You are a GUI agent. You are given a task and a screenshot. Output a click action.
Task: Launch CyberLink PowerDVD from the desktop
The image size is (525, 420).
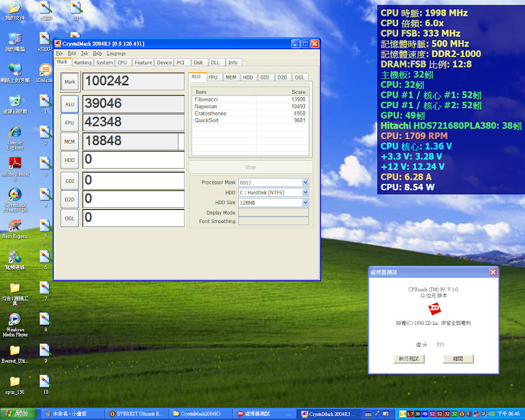click(x=14, y=194)
